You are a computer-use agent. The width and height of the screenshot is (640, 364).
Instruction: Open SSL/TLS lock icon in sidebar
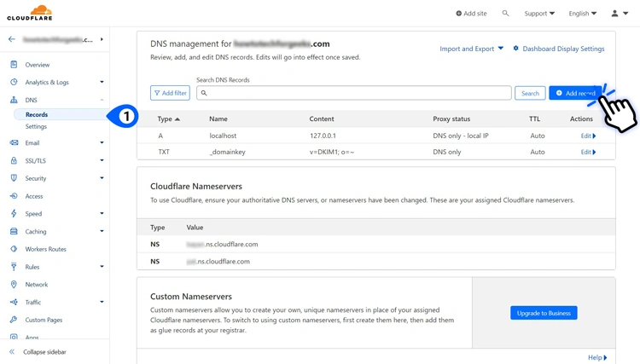pyautogui.click(x=14, y=160)
